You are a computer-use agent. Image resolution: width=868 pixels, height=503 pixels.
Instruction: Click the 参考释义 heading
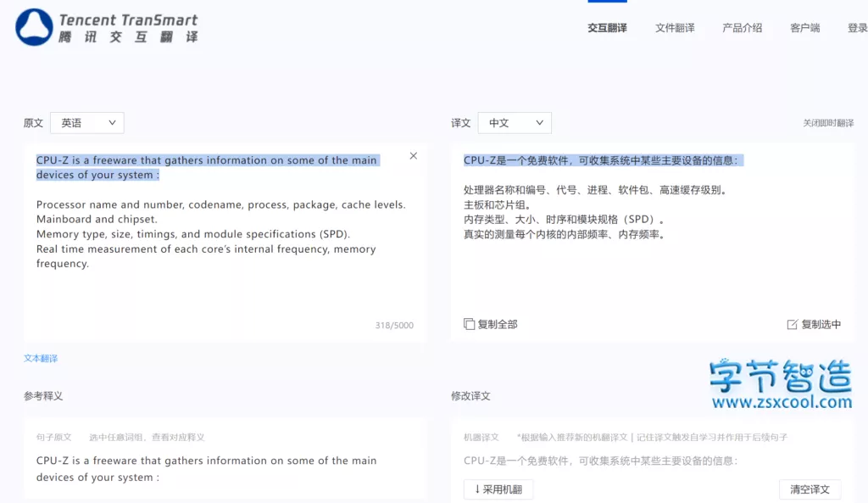[x=43, y=396]
